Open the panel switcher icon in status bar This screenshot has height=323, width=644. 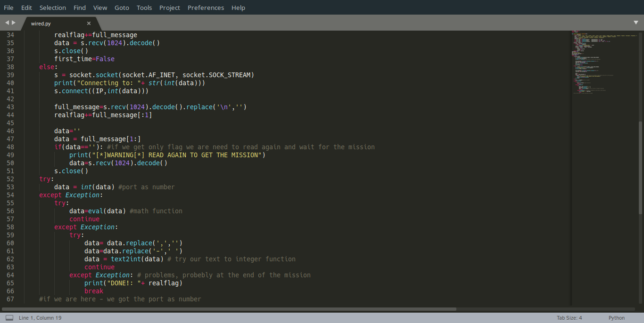coord(9,318)
